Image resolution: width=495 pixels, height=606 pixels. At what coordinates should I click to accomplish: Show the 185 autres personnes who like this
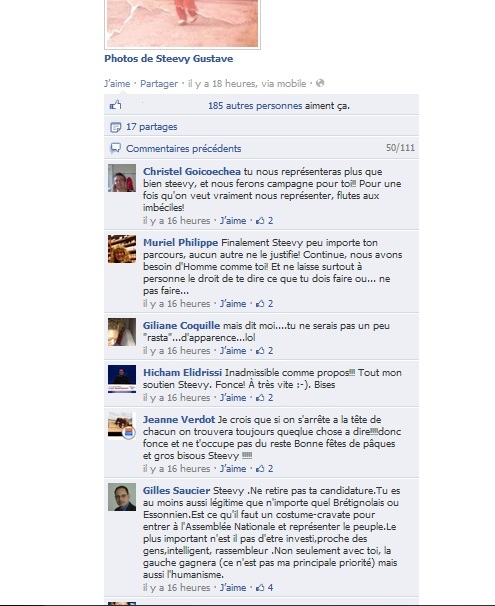coord(255,106)
